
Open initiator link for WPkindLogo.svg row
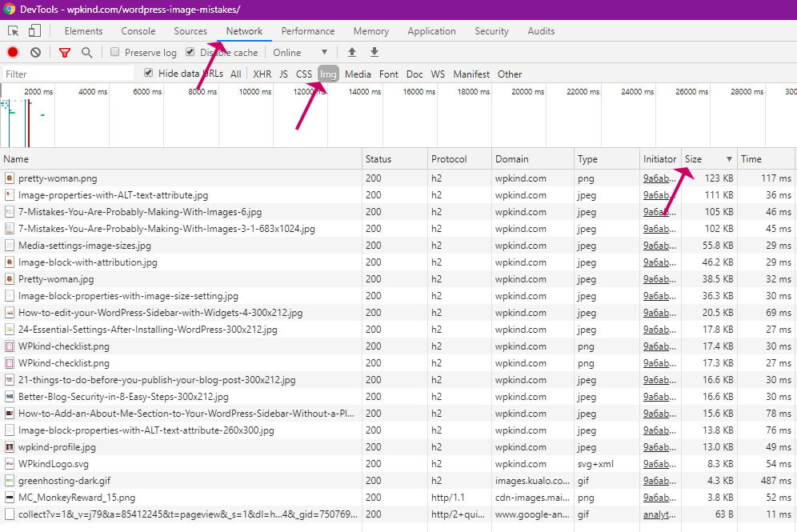tap(659, 464)
